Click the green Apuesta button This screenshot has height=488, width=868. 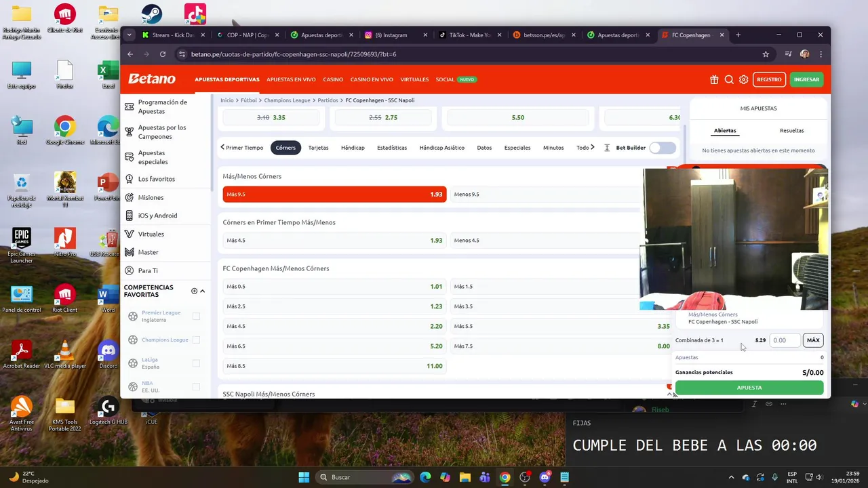[x=749, y=388]
